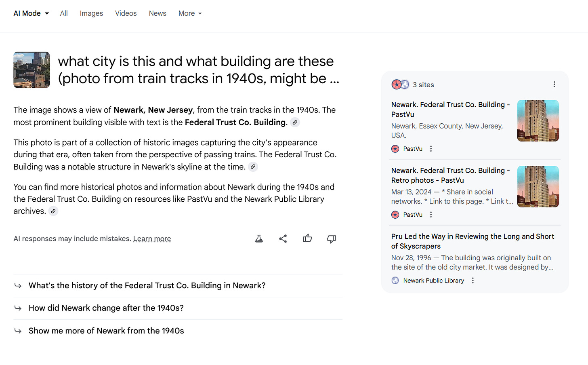Open options for Newark Public Library source
This screenshot has width=588, height=365.
pos(473,281)
